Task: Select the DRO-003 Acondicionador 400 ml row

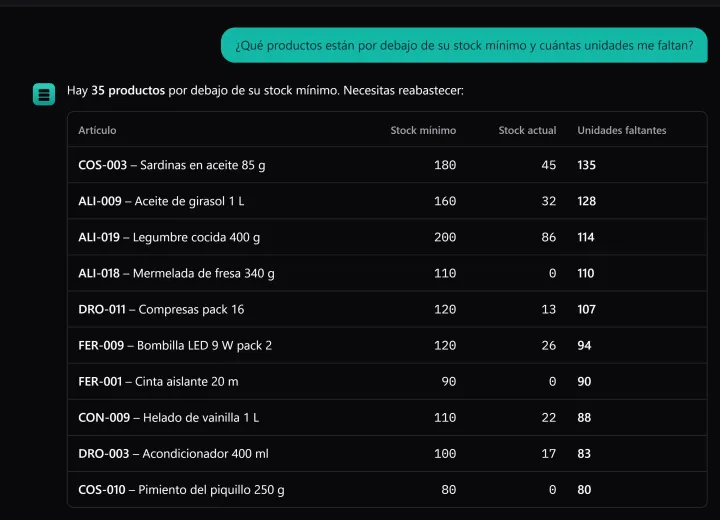Action: [387, 453]
